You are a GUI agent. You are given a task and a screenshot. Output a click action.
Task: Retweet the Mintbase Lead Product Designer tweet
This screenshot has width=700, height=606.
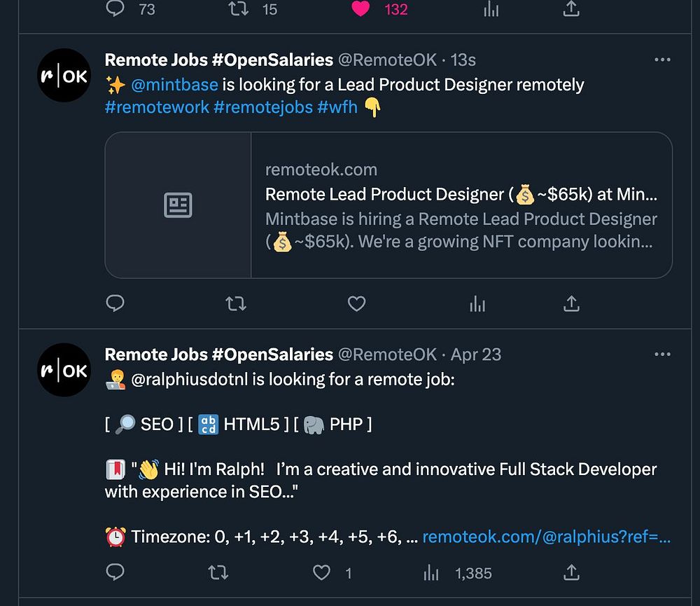236,303
